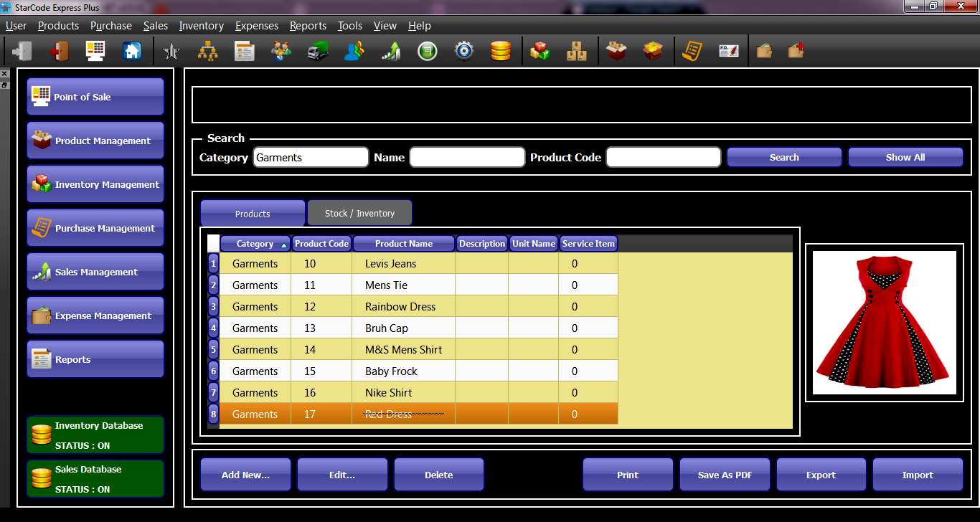Open the database stack icon in the toolbar

[500, 51]
